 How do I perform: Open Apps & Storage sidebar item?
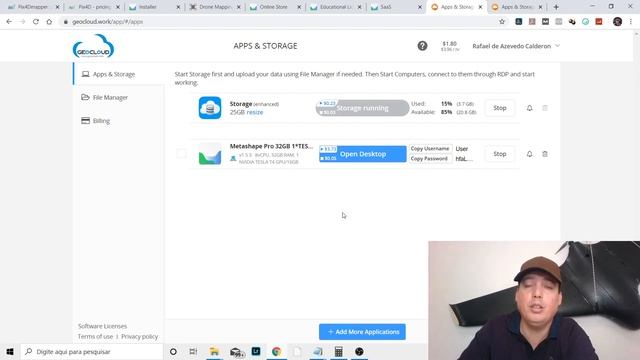point(118,74)
